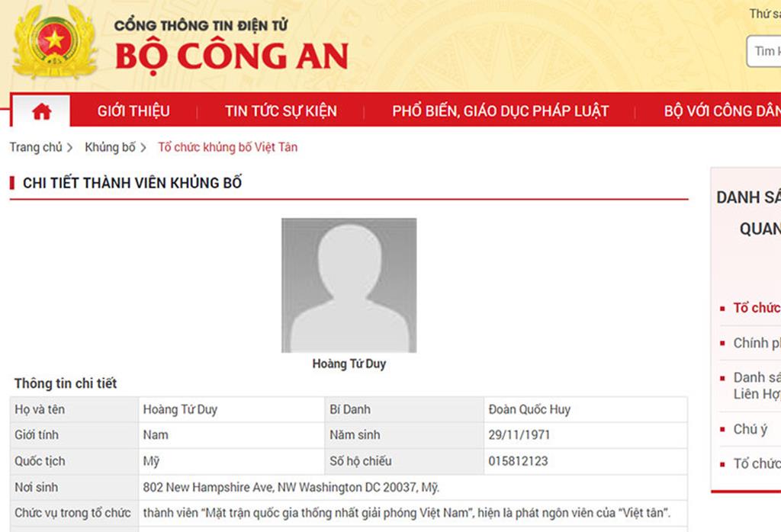The image size is (781, 532).
Task: Click the search input field at top right
Action: (x=763, y=51)
